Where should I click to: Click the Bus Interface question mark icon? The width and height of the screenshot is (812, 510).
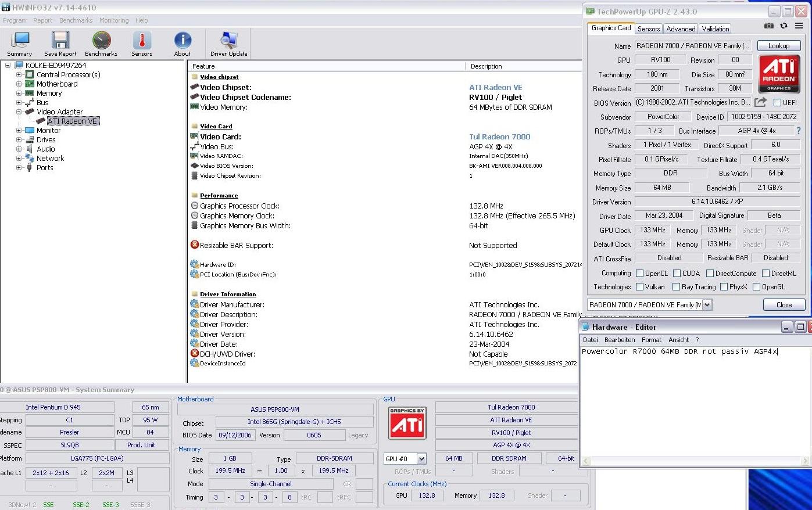[798, 131]
